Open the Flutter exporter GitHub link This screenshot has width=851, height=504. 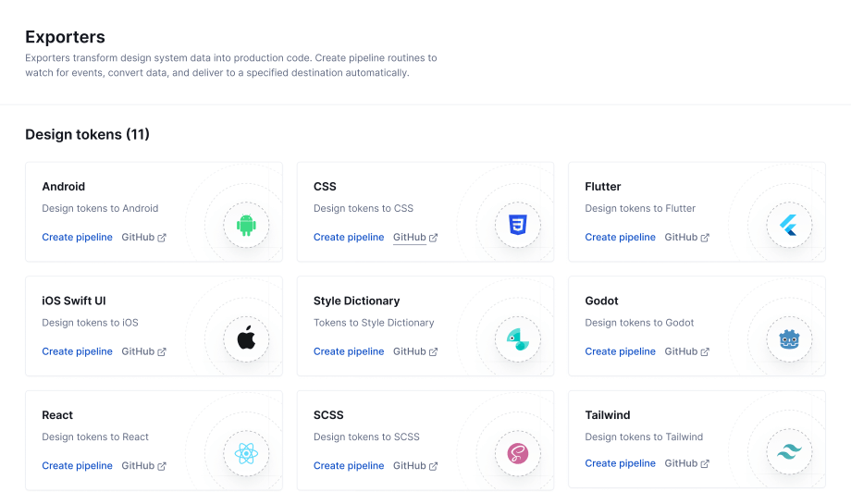686,237
